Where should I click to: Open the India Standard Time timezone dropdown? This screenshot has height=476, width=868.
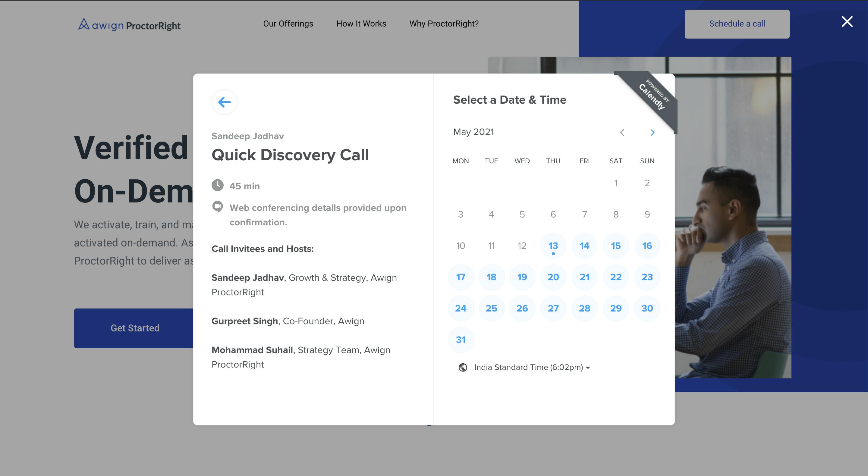click(x=532, y=367)
